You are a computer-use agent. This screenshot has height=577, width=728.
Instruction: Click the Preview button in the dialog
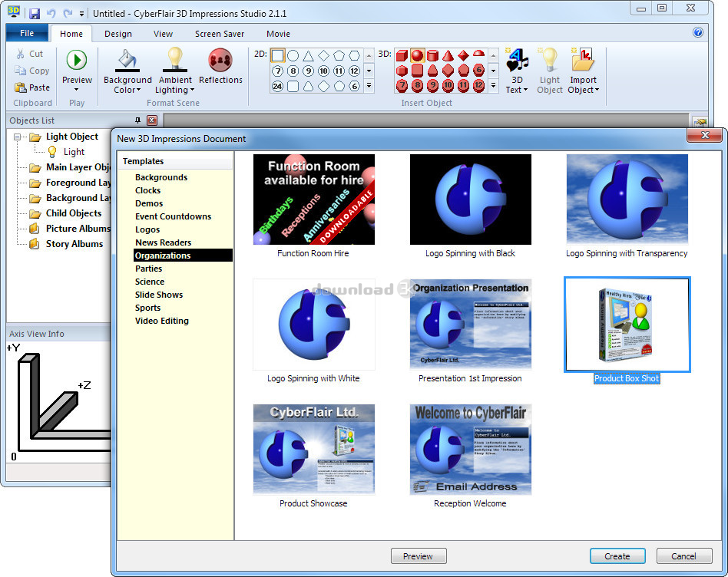(x=419, y=556)
